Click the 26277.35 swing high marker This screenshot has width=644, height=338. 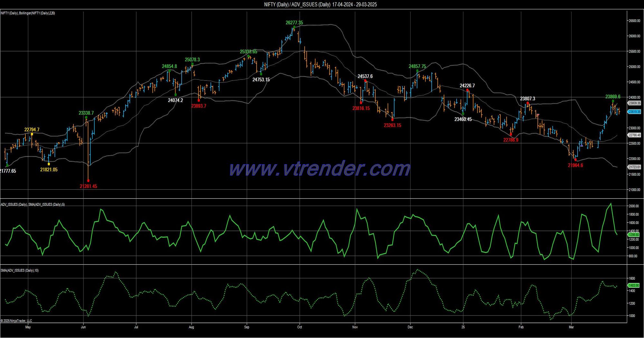tap(294, 27)
